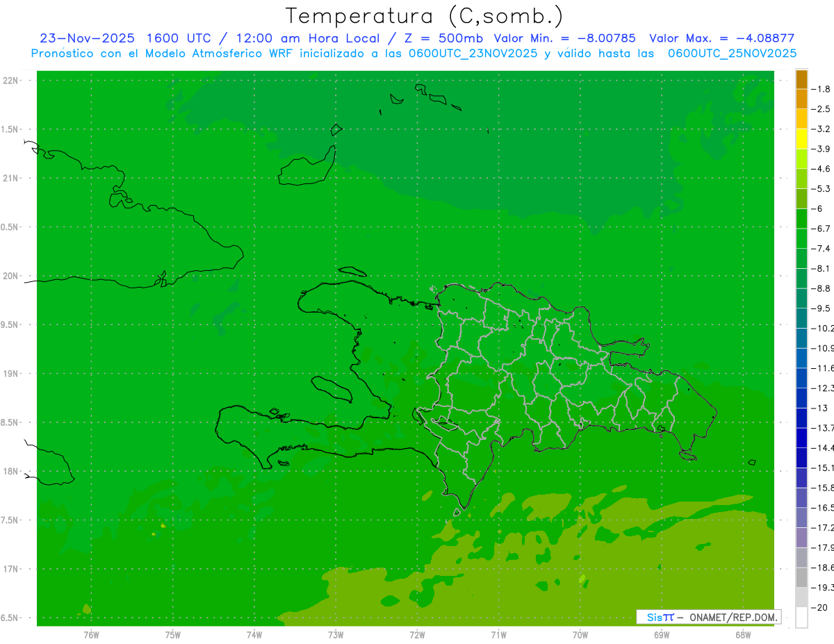This screenshot has height=644, width=834.
Task: Click the '-7.4' color scale value
Action: pos(822,249)
